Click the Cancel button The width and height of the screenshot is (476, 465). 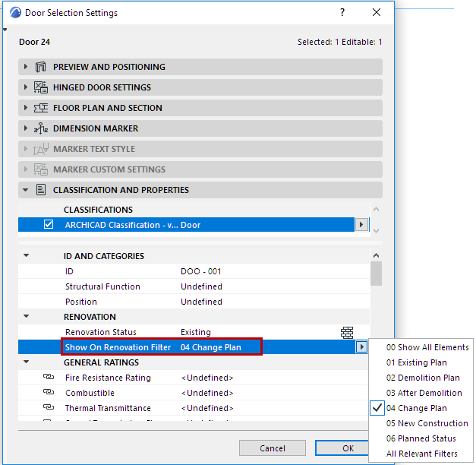(273, 448)
